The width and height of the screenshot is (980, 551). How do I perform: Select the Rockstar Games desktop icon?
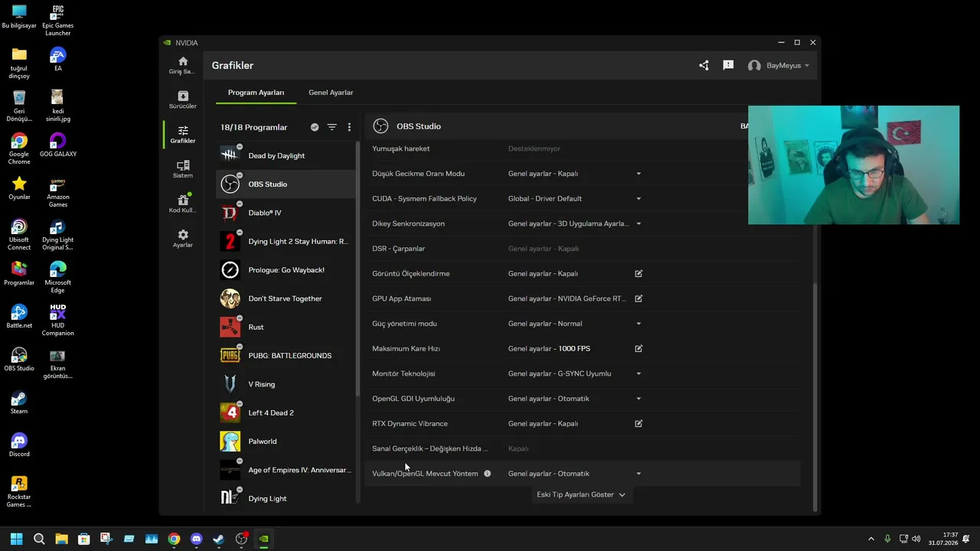[19, 492]
